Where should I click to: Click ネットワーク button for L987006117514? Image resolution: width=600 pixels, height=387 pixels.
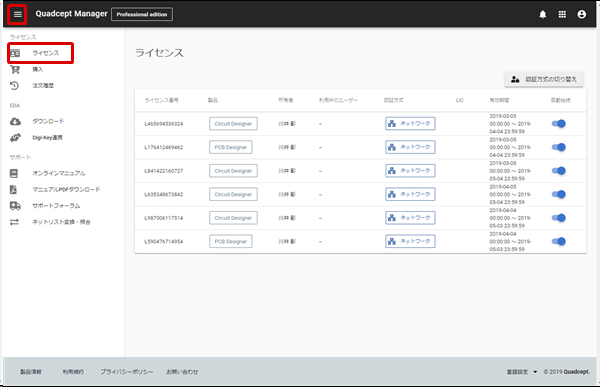[x=410, y=218]
